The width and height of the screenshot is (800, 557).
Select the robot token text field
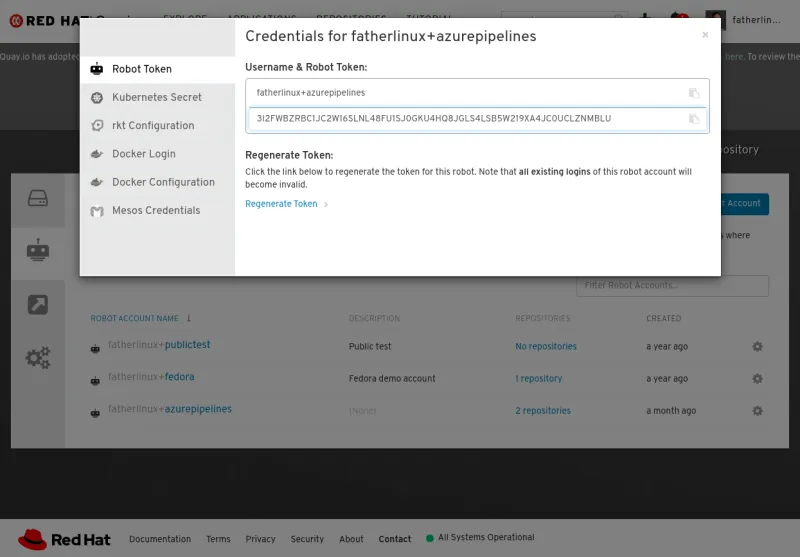pyautogui.click(x=465, y=119)
